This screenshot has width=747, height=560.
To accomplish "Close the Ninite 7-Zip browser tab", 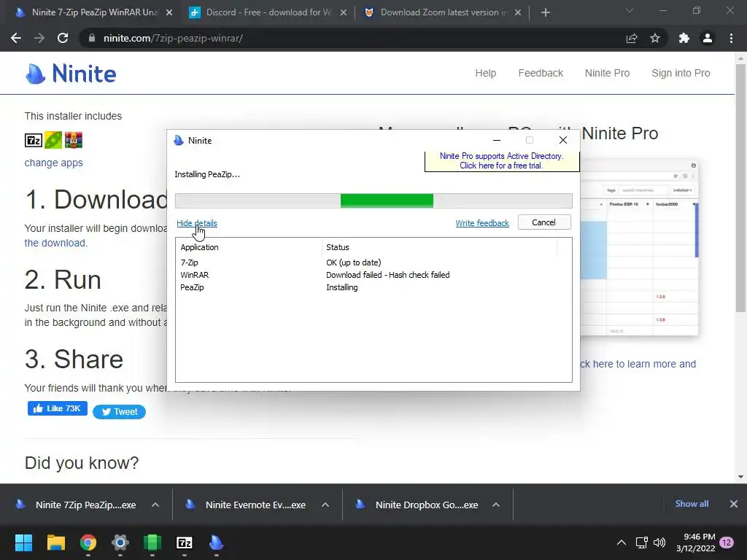I will (x=169, y=12).
